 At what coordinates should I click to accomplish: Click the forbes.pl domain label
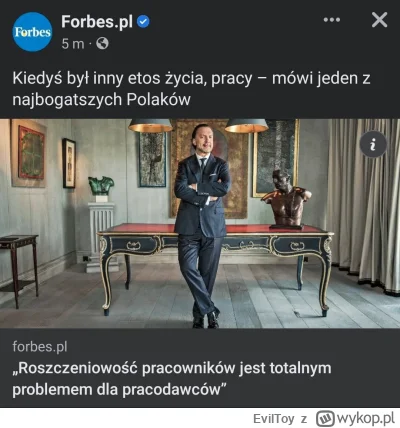[40, 347]
